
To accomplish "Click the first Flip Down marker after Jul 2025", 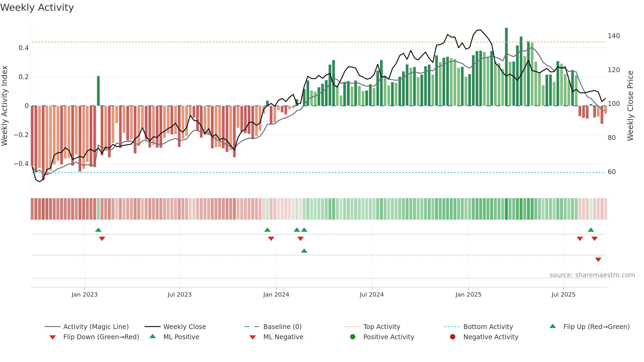I will pyautogui.click(x=580, y=239).
